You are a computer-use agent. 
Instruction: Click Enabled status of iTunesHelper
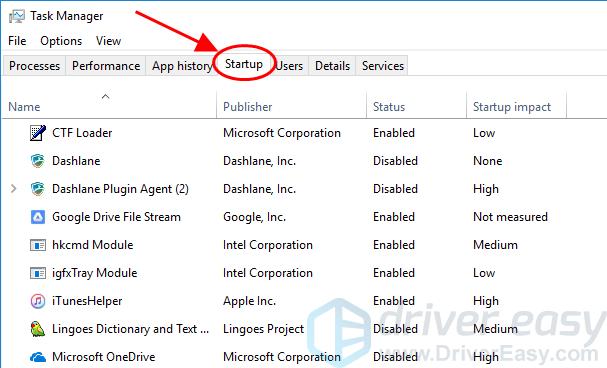point(394,301)
